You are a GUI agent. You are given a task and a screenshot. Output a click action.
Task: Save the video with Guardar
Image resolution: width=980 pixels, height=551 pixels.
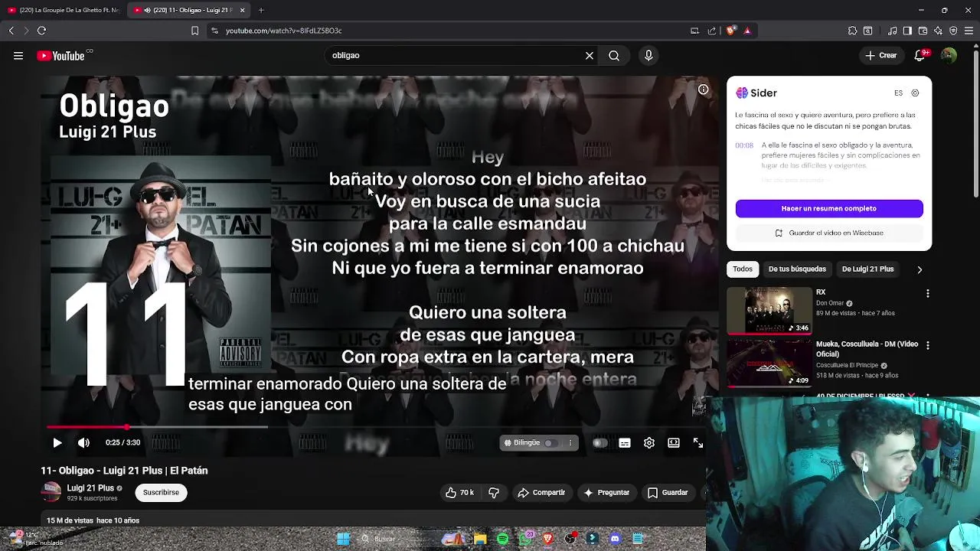[x=668, y=492]
